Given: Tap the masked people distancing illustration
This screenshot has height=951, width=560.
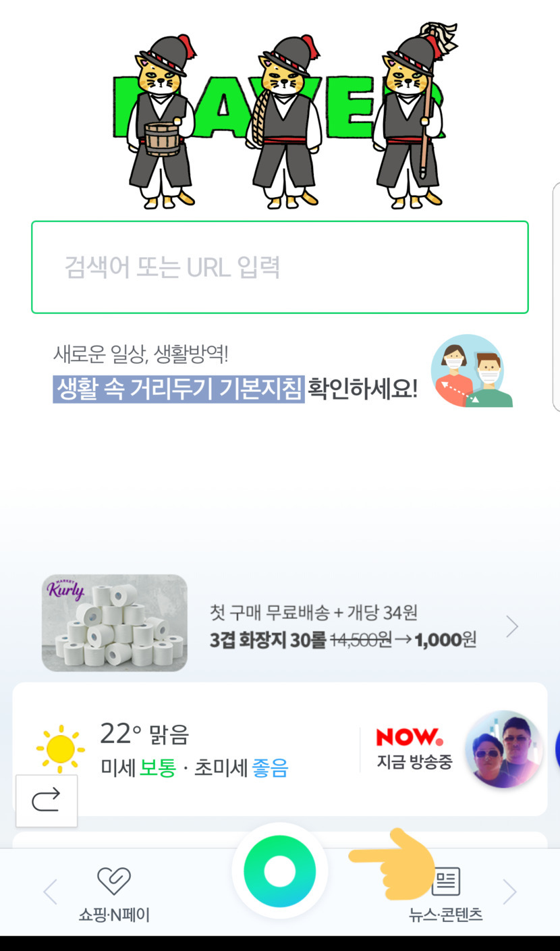Looking at the screenshot, I should 471,371.
